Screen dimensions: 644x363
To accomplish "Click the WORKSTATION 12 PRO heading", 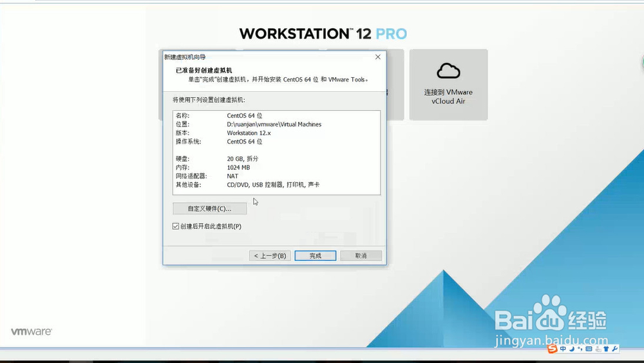I will (x=323, y=33).
